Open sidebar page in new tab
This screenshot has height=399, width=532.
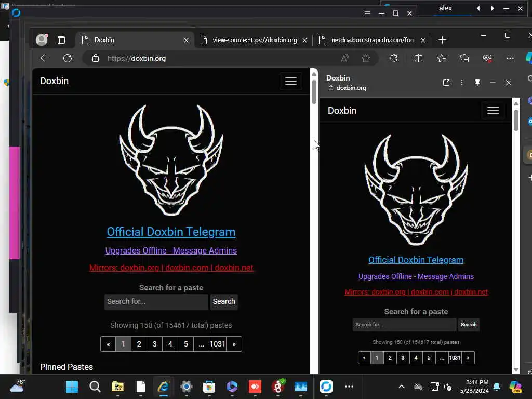point(446,83)
